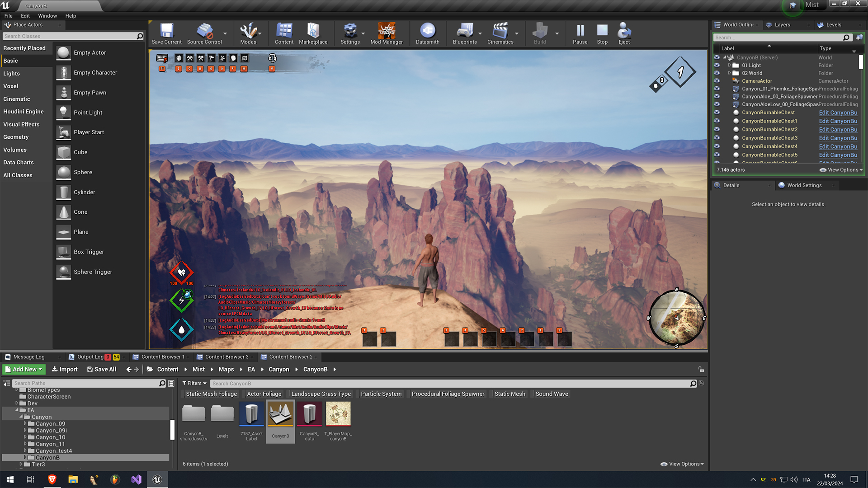Eject from the possessed player pawn
The image size is (868, 488).
click(x=624, y=33)
